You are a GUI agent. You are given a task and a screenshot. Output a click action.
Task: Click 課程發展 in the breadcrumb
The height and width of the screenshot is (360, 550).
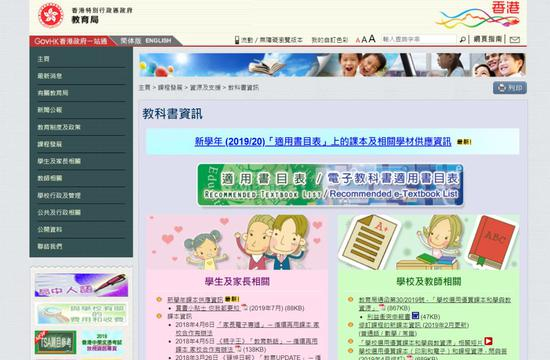point(170,87)
